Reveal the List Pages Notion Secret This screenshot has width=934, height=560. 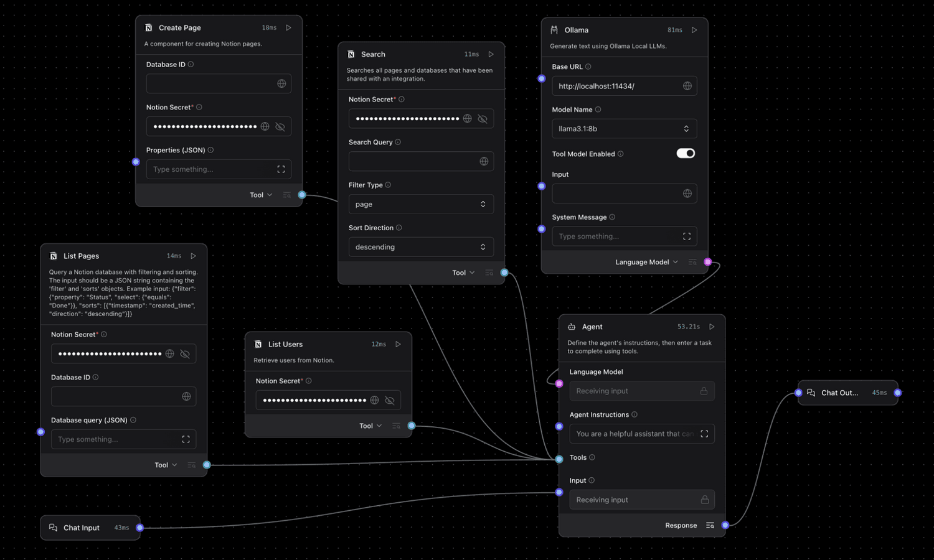click(185, 353)
